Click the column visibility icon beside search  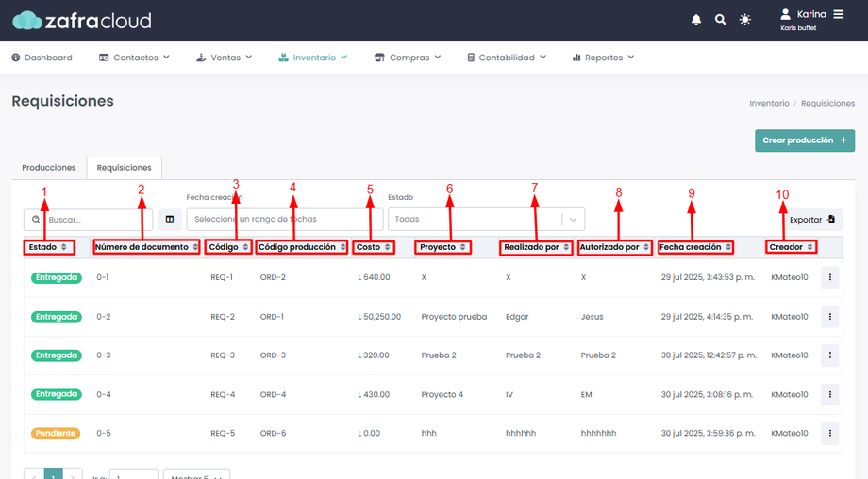(170, 220)
